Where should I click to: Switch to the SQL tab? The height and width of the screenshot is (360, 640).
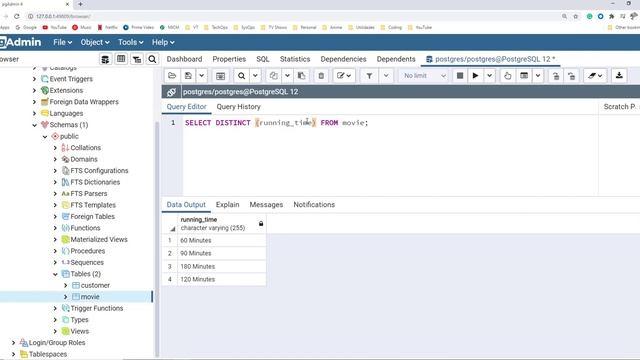point(263,59)
